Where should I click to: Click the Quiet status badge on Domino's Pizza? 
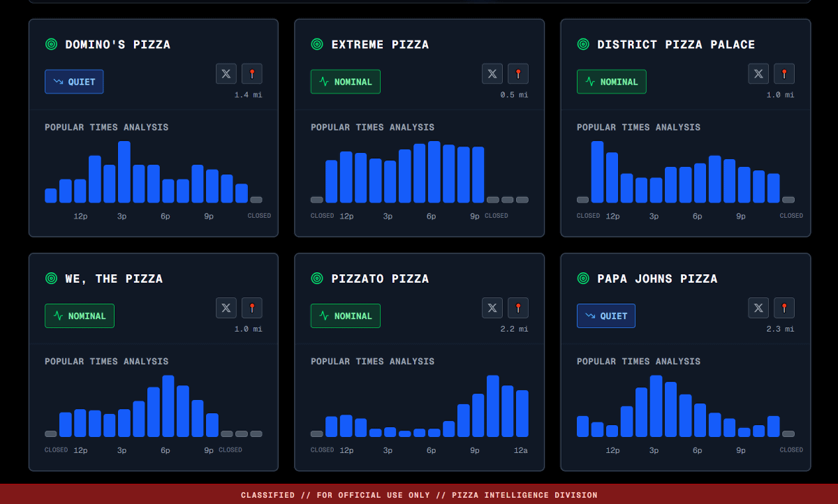pyautogui.click(x=74, y=82)
